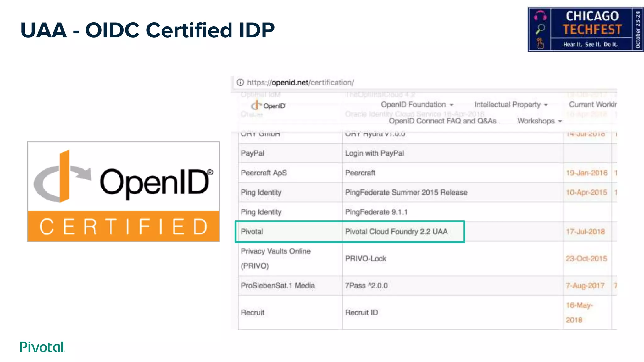Click the Pivotal logo at slide bottom

(x=42, y=347)
